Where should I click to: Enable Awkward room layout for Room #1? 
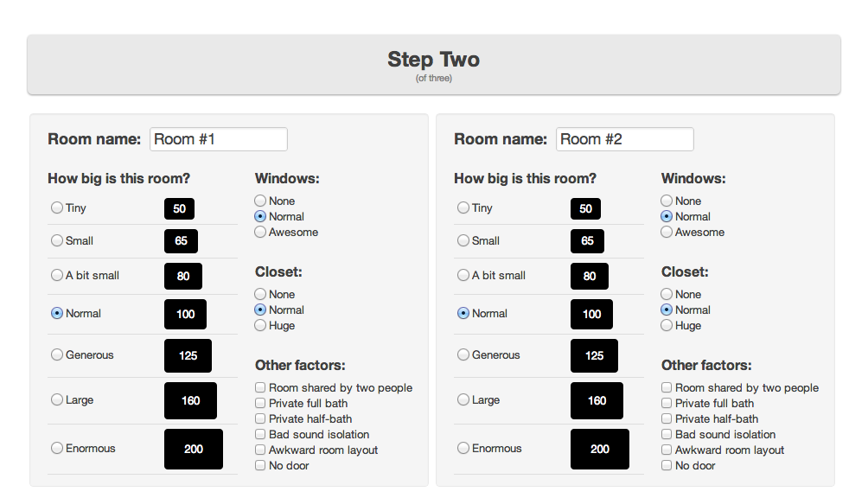pyautogui.click(x=261, y=450)
